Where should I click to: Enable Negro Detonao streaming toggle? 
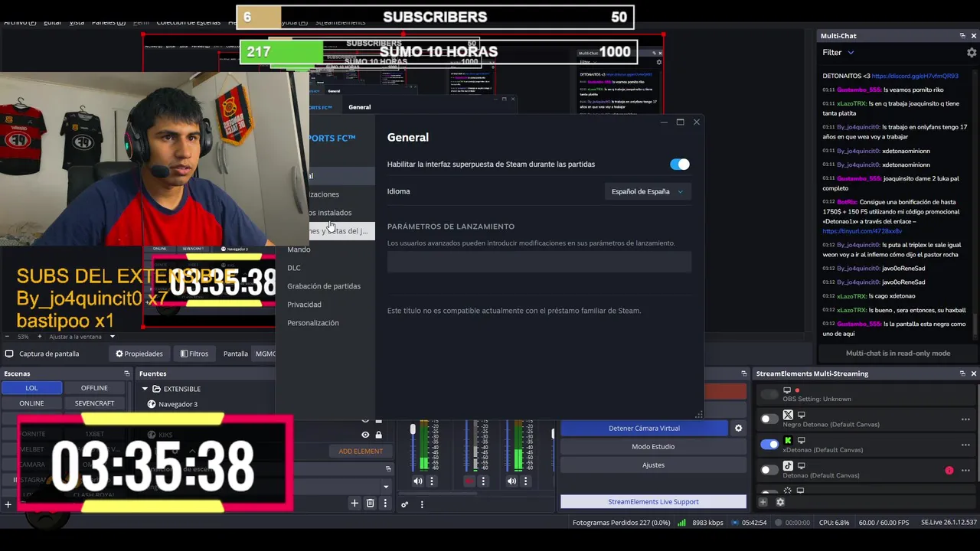(769, 419)
